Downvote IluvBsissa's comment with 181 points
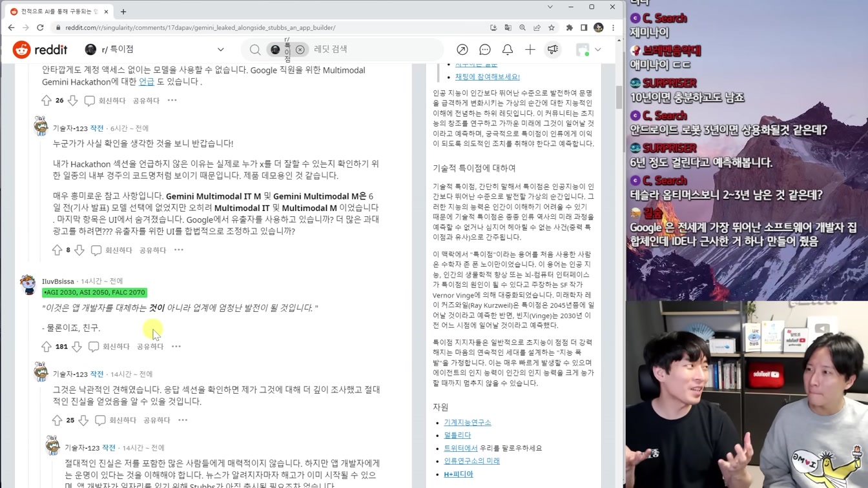The image size is (868, 488). (77, 347)
